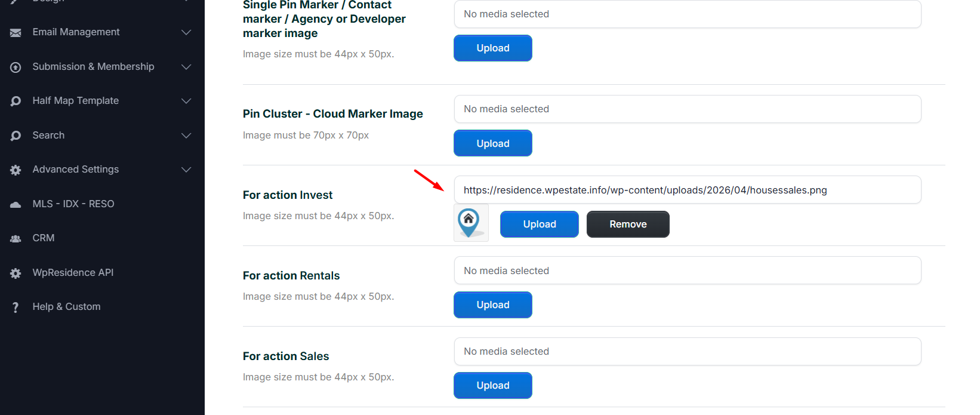The image size is (980, 415).
Task: Click the For action Invest URL field
Action: [688, 190]
